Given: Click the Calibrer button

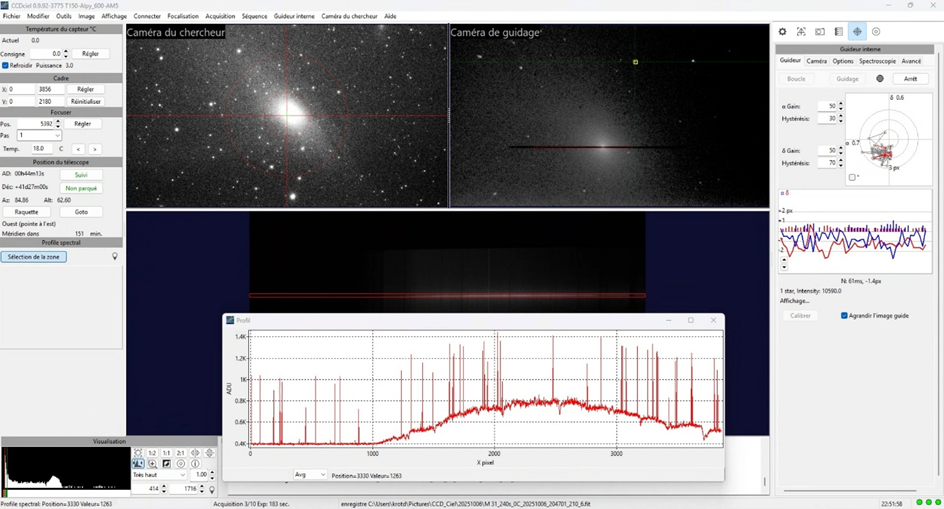Looking at the screenshot, I should tap(800, 316).
